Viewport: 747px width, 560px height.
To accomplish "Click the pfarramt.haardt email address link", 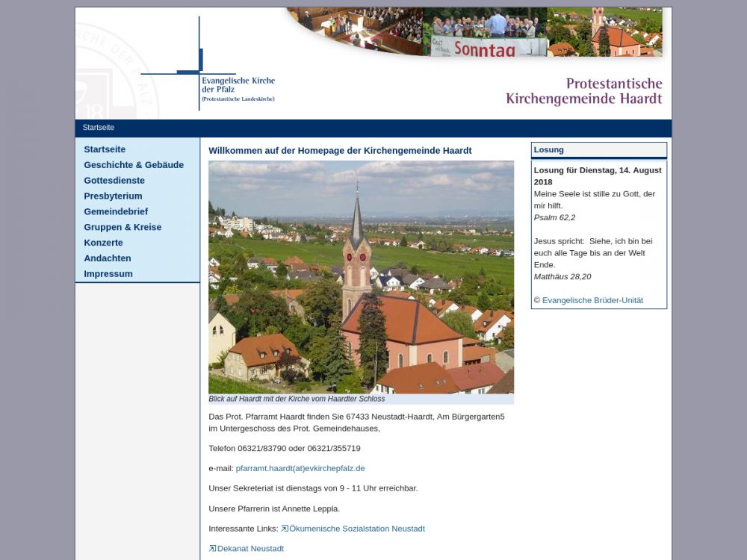I will [x=300, y=468].
